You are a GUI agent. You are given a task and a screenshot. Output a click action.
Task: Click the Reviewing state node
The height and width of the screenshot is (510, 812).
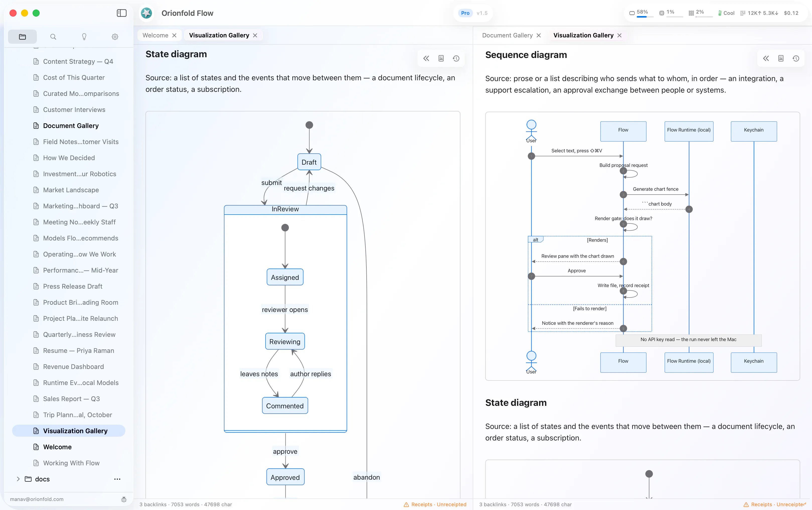285,341
